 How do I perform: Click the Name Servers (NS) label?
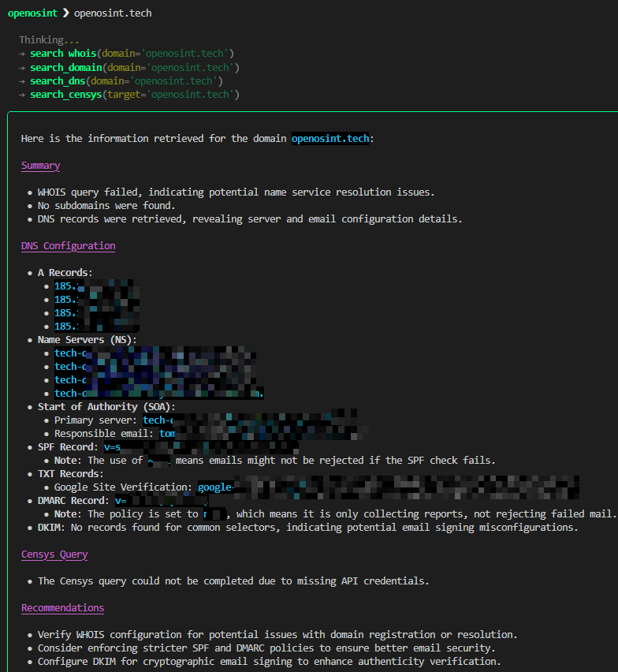(87, 340)
